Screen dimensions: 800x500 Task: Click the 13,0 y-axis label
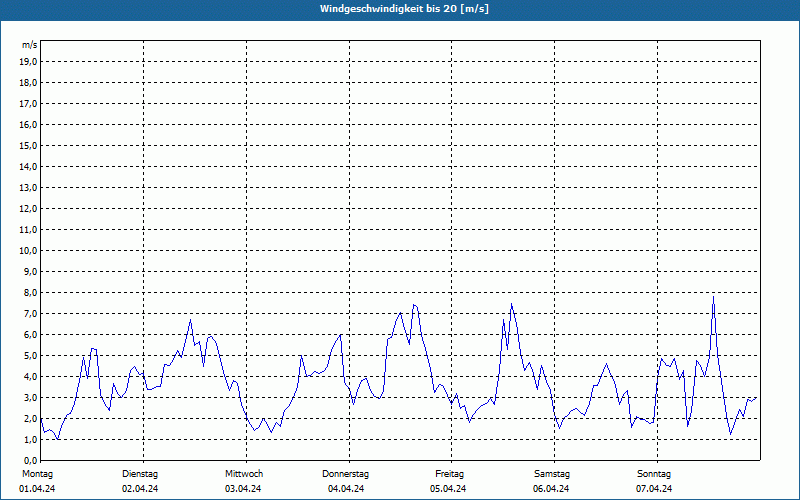[x=28, y=187]
